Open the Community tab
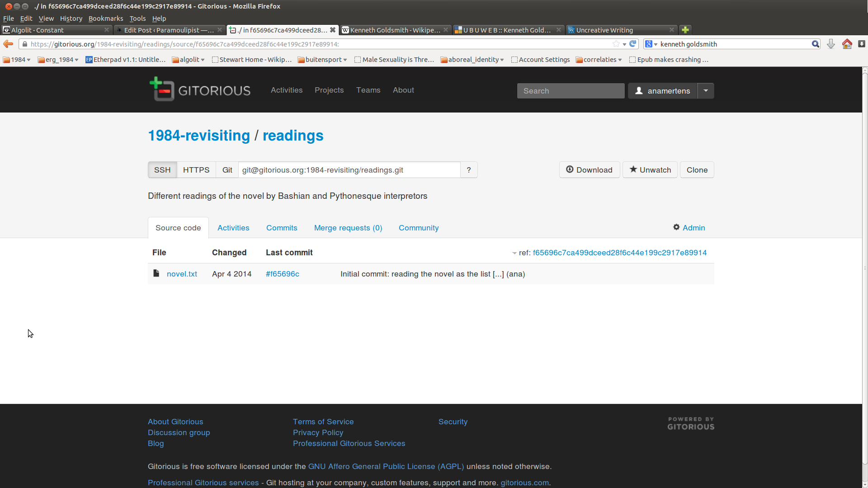This screenshot has height=488, width=868. (x=419, y=228)
